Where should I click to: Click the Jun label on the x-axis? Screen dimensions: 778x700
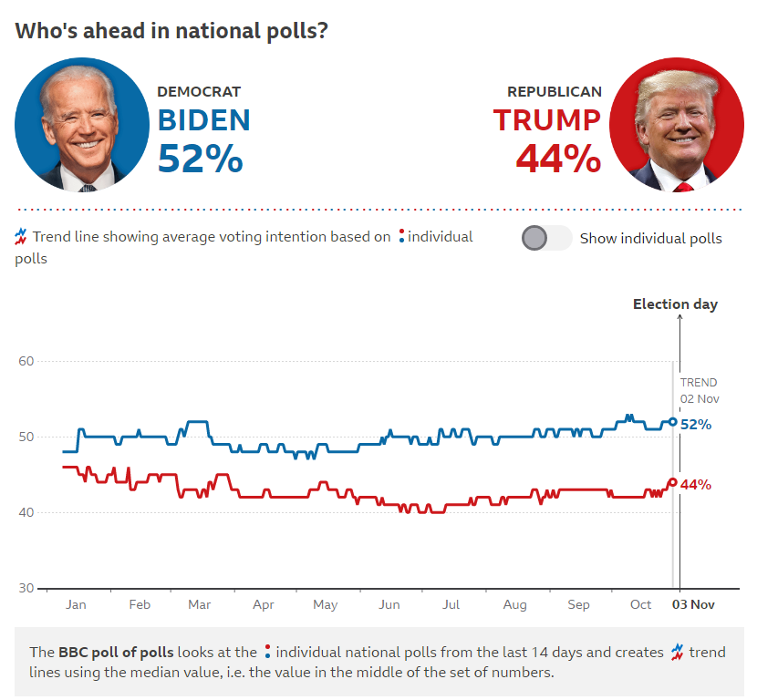(389, 605)
